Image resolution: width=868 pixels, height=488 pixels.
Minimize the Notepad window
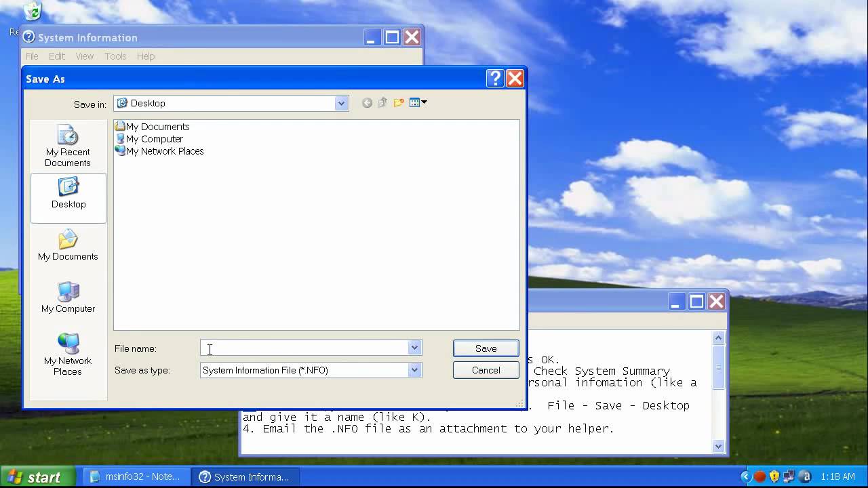pyautogui.click(x=677, y=302)
